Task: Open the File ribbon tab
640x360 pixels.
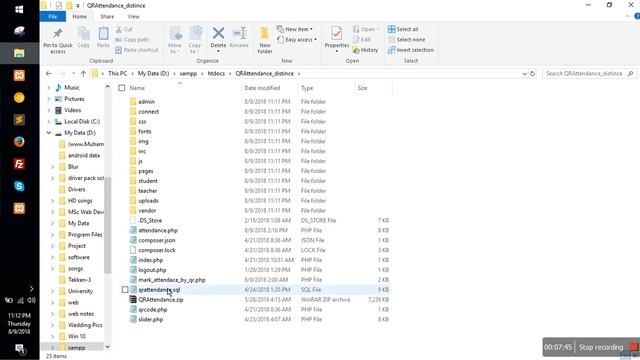Action: 53,16
